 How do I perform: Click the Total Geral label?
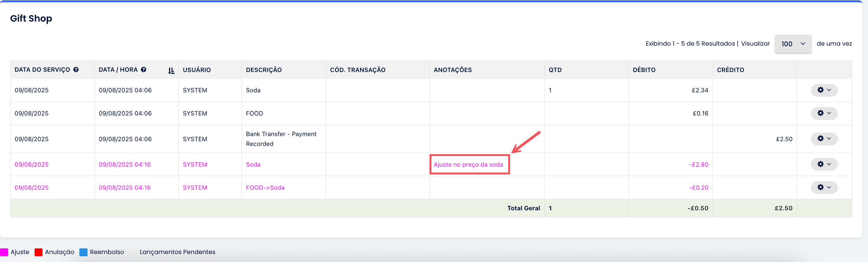tap(524, 208)
